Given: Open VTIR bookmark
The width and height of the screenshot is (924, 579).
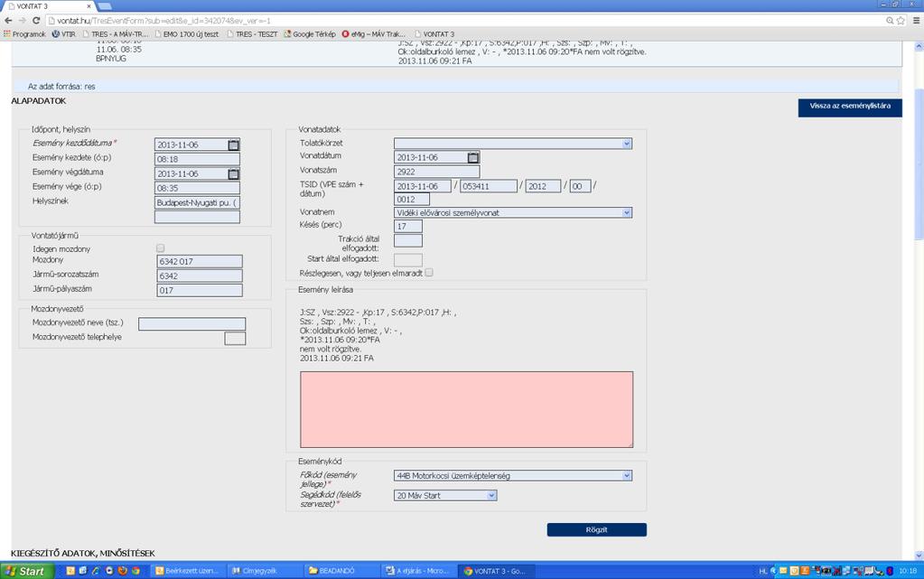Looking at the screenshot, I should [63, 34].
